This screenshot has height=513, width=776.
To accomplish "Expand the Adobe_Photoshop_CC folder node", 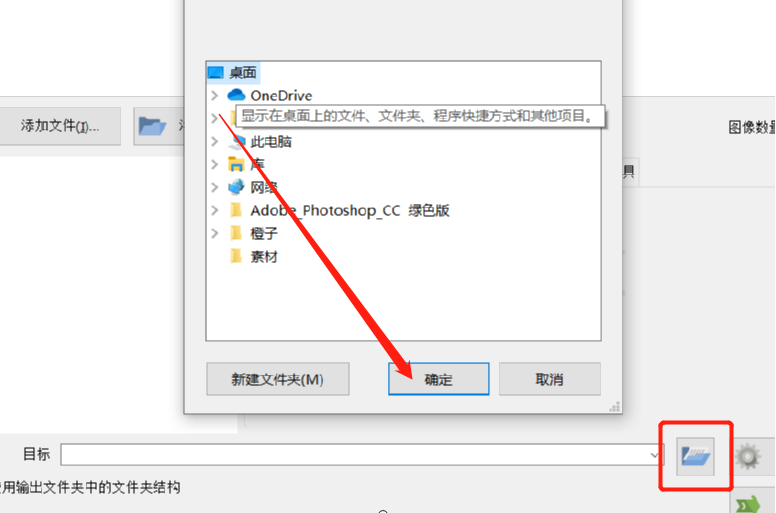I will 215,210.
